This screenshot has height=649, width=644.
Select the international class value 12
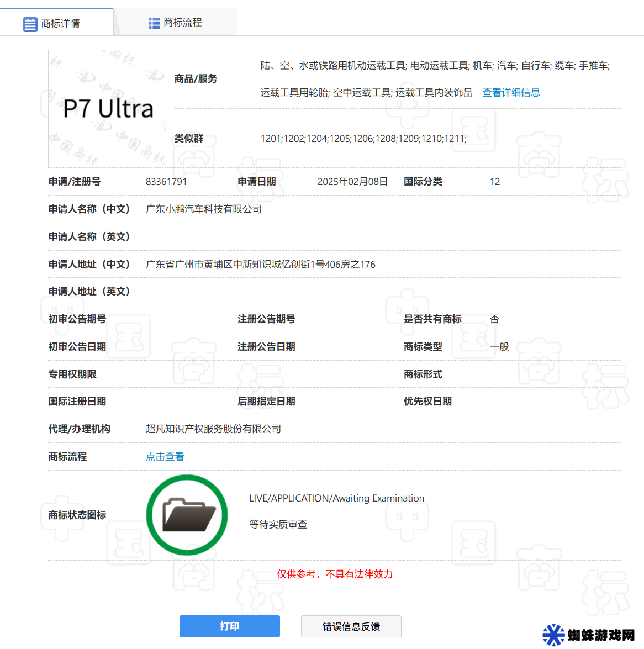pos(495,182)
